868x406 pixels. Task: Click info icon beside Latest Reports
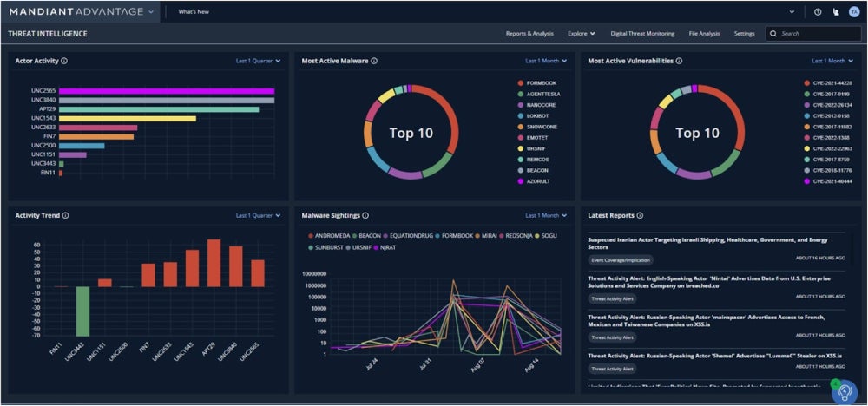[x=641, y=215]
